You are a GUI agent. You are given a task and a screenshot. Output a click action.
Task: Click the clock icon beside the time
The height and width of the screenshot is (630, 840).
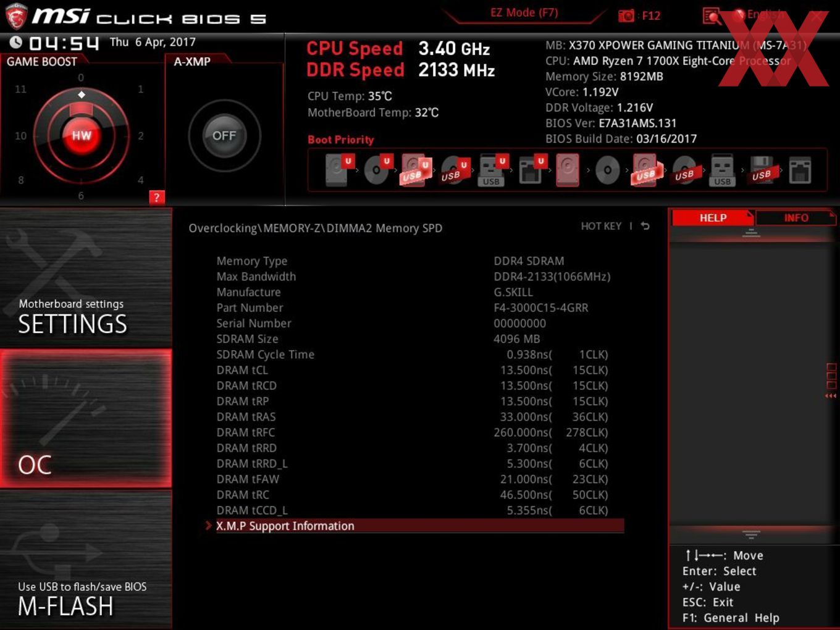pos(16,42)
